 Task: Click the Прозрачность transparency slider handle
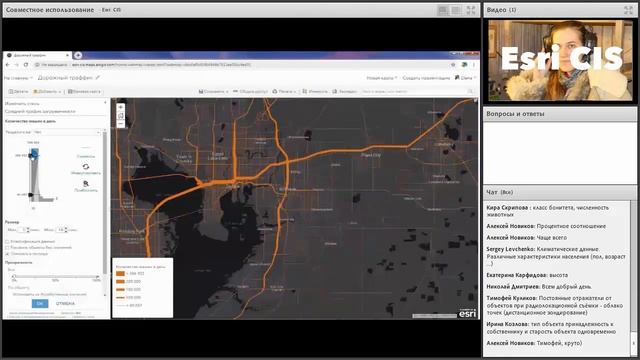click(x=14, y=277)
